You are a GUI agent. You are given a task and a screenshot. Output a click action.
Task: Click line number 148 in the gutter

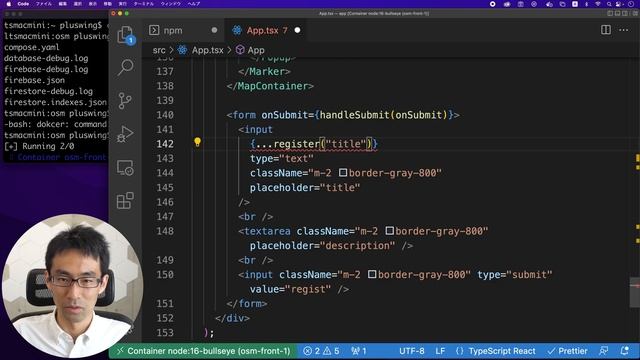coord(165,231)
